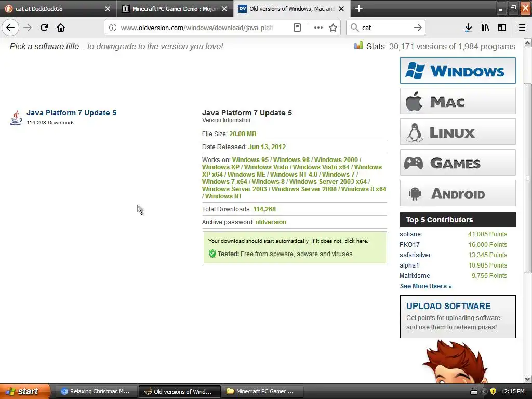Close the cat at DuckDuckGo tab
This screenshot has height=399, width=532.
(x=107, y=9)
